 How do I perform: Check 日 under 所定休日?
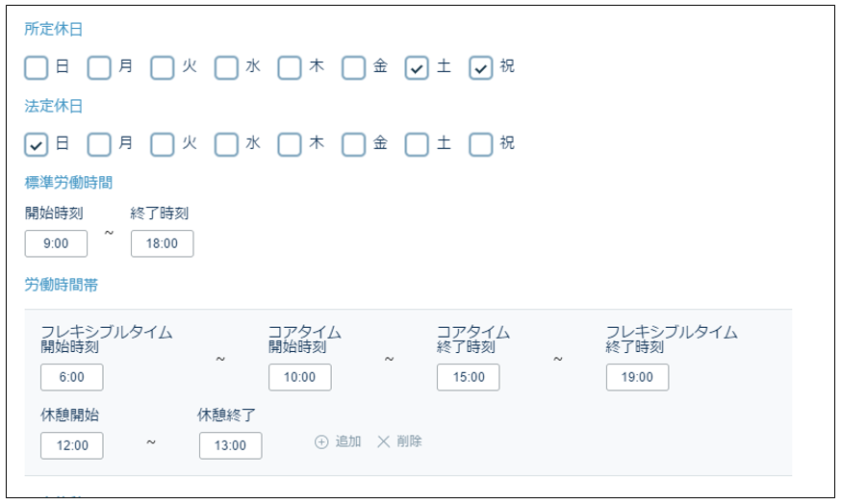37,67
